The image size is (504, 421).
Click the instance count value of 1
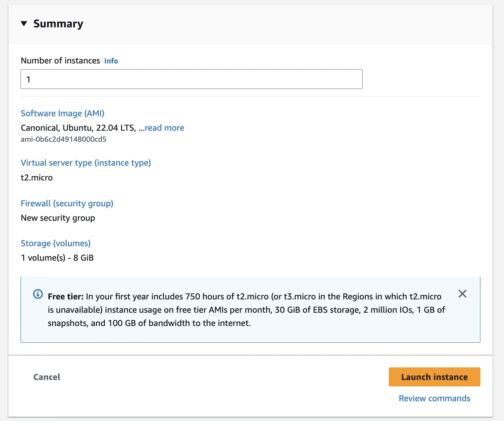tap(28, 79)
